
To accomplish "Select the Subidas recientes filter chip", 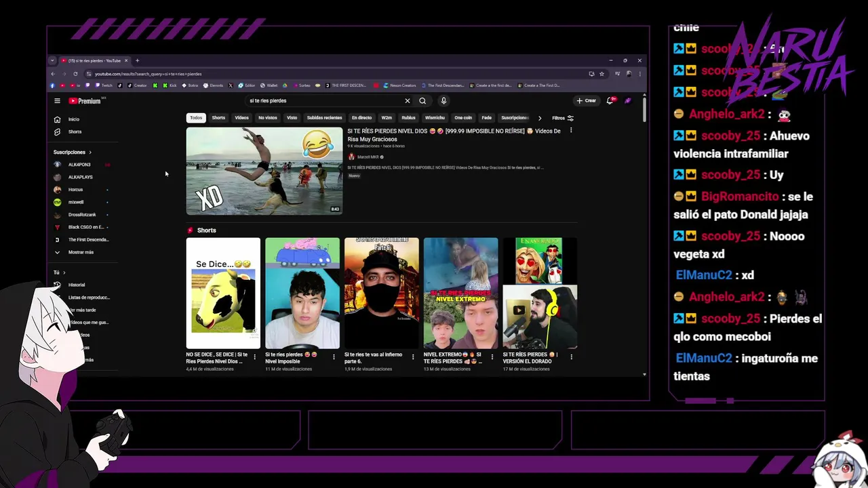I will [324, 118].
